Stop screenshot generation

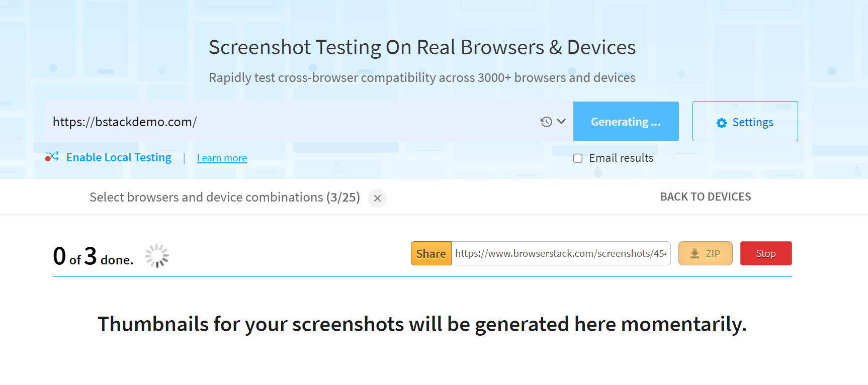766,253
